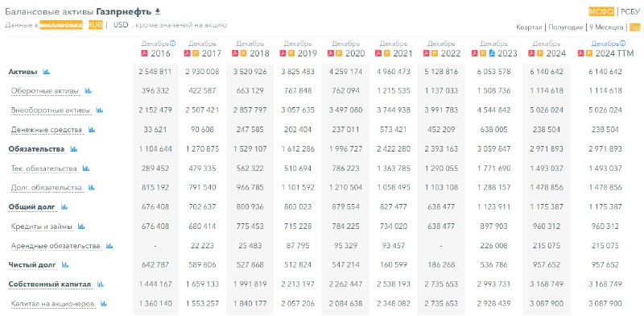644x316 pixels.
Task: Switch to Полугодие period view
Action: (x=566, y=27)
